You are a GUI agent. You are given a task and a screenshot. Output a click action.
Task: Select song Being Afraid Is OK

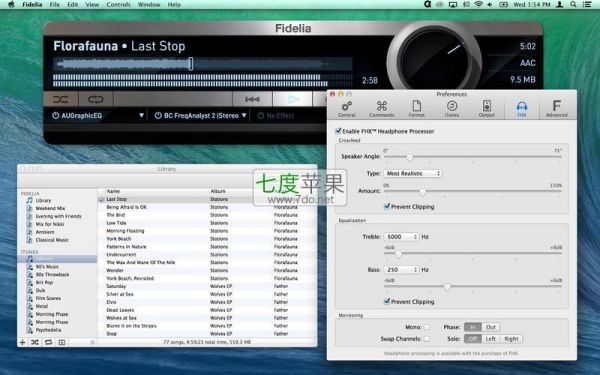coord(126,207)
